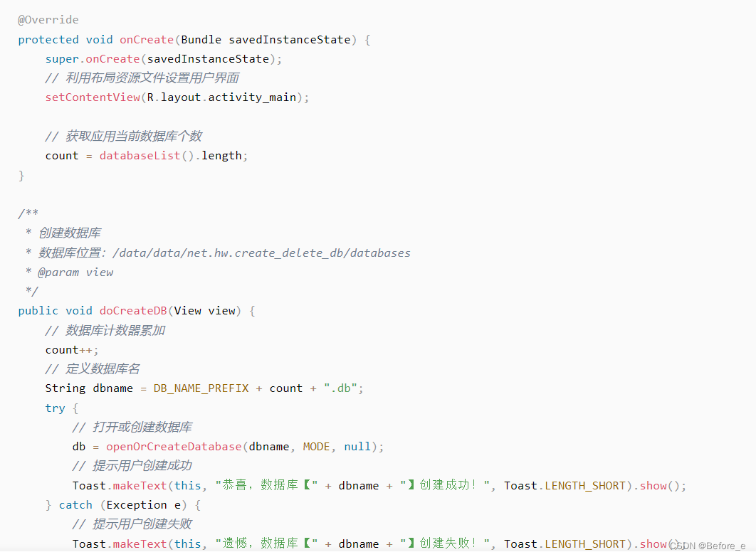The image size is (756, 557).
Task: Click the MODE constant argument
Action: (316, 447)
